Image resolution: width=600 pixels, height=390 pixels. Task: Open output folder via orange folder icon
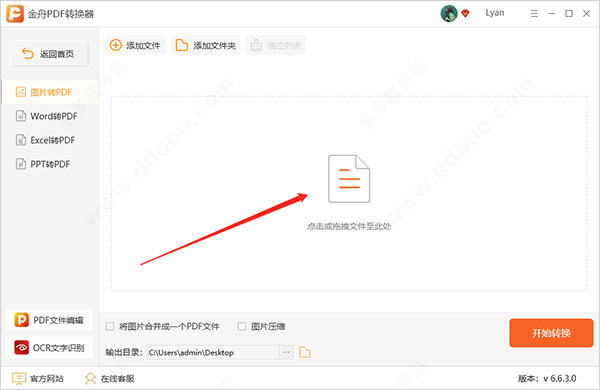tap(305, 352)
